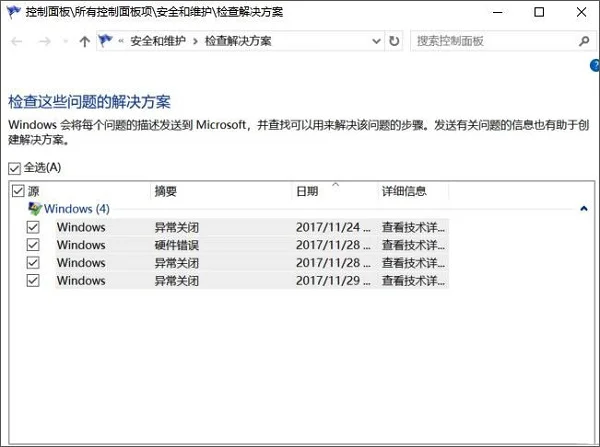
Task: Open 查看技术详 link for 2017/11/28 异常关闭
Action: pos(413,263)
